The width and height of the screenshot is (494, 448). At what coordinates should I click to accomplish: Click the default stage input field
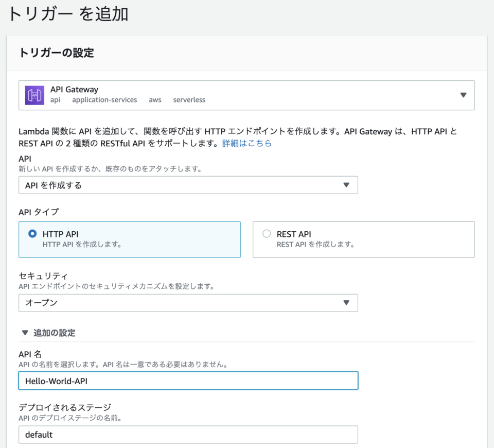188,434
